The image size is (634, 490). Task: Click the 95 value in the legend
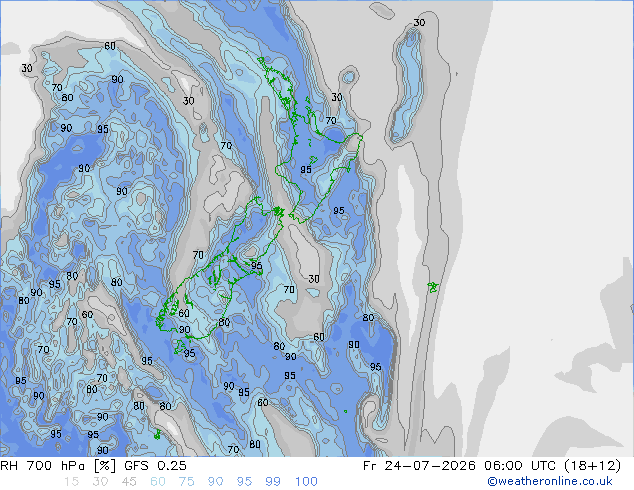[244, 482]
